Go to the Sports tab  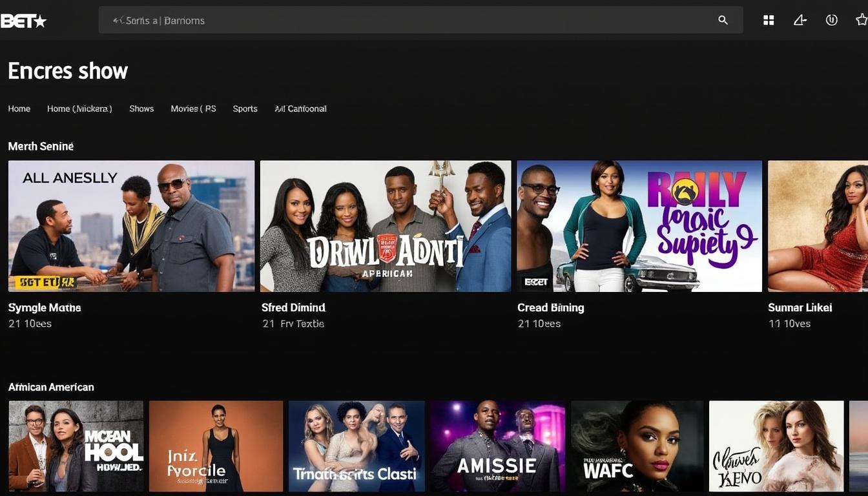point(245,108)
